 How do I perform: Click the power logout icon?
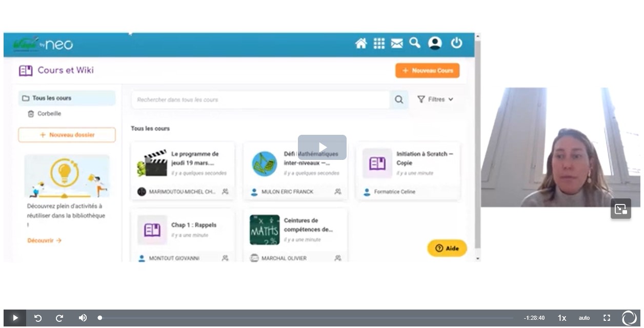[456, 44]
